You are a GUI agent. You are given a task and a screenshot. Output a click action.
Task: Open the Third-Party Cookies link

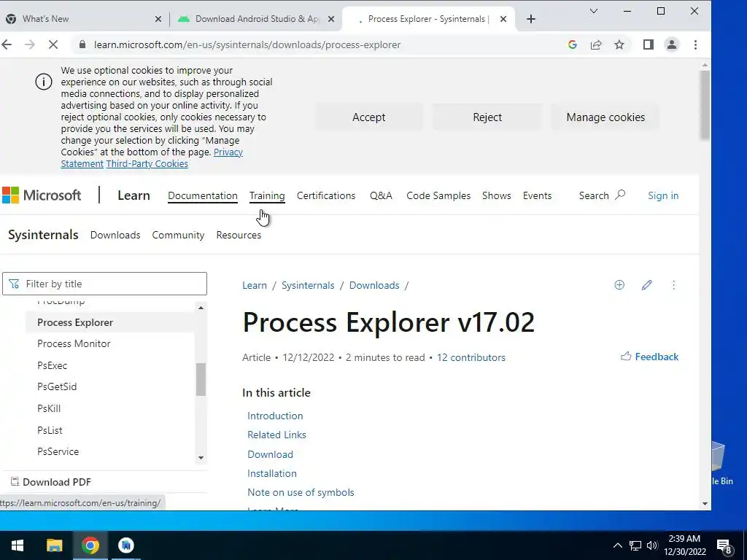147,164
